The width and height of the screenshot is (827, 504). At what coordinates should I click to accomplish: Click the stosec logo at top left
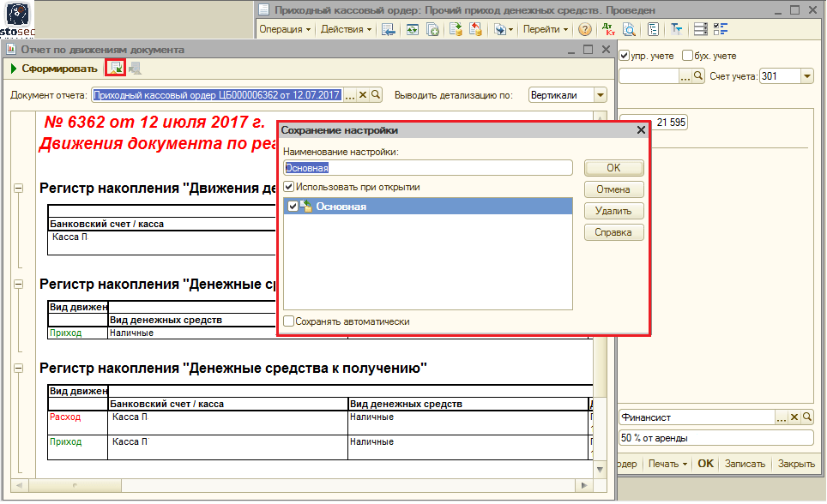[x=17, y=20]
